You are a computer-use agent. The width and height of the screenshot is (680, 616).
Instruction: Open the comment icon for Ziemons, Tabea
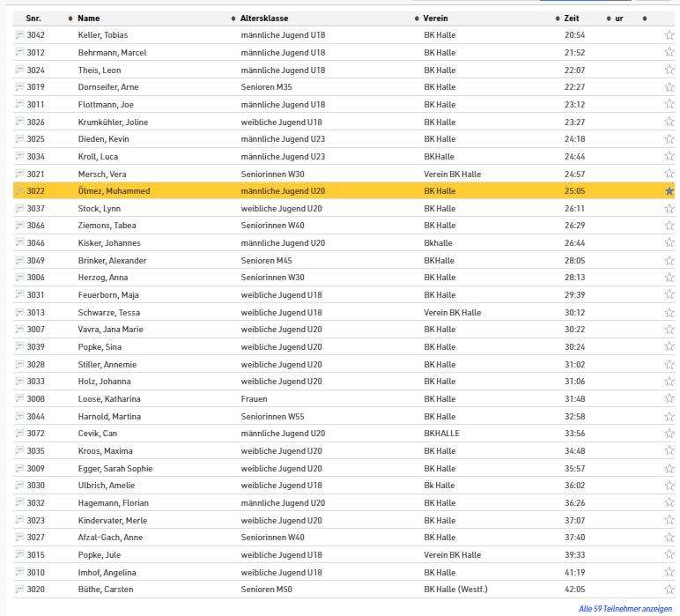coord(19,226)
